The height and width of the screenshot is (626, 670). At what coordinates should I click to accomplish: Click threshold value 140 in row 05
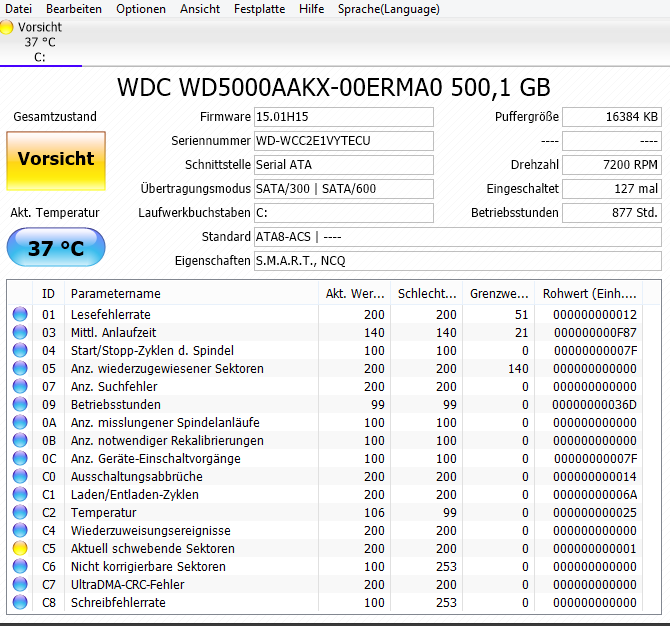click(x=518, y=368)
